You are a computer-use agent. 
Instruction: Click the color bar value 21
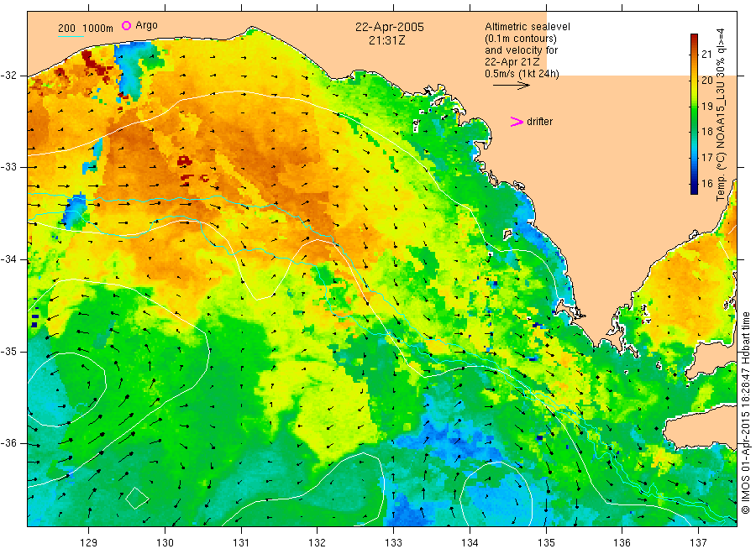click(x=706, y=54)
